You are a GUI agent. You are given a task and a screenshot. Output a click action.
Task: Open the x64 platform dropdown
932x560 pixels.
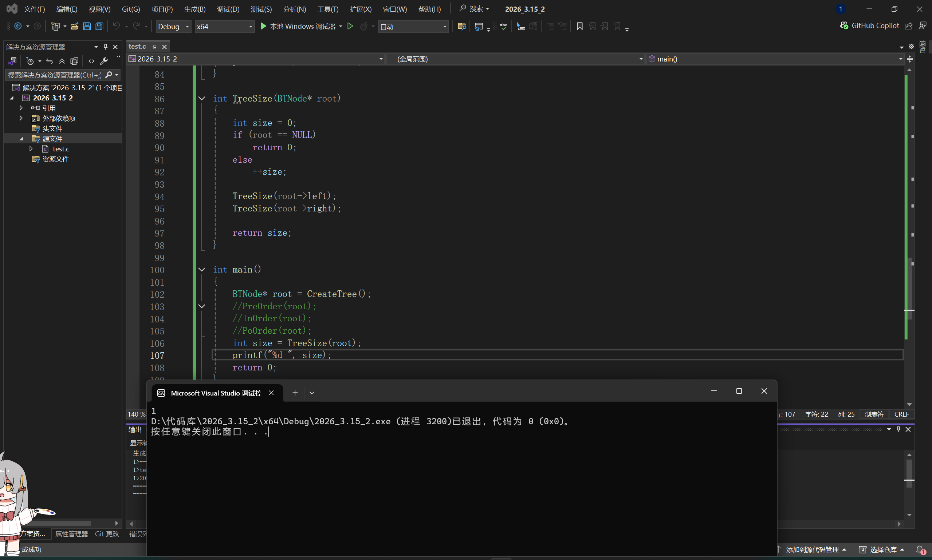(224, 27)
